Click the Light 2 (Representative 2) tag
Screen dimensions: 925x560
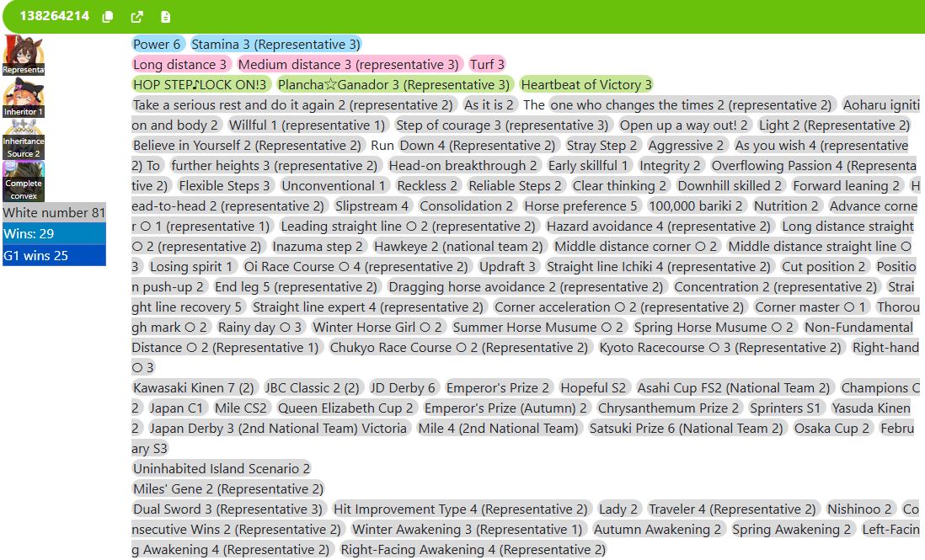[835, 125]
